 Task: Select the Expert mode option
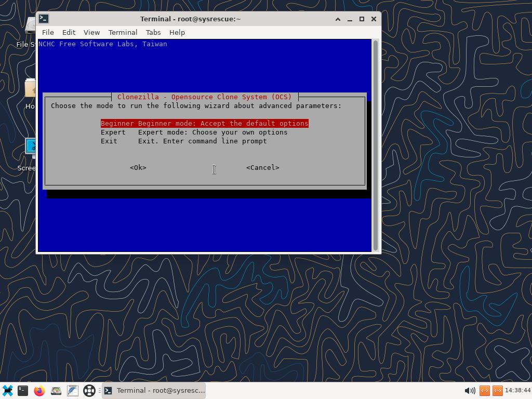(194, 132)
